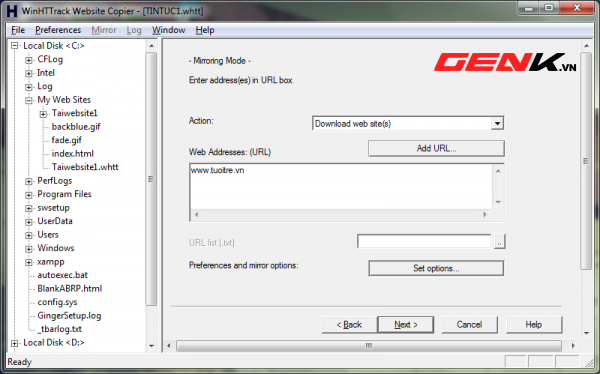Viewport: 600px width, 374px height.
Task: Click the Ready status bar text
Action: [20, 362]
